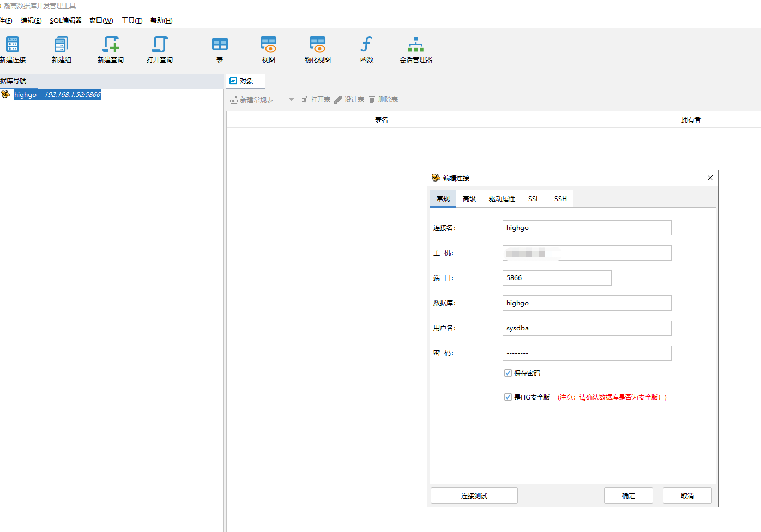Click Open Query (打开查询) icon

point(160,44)
